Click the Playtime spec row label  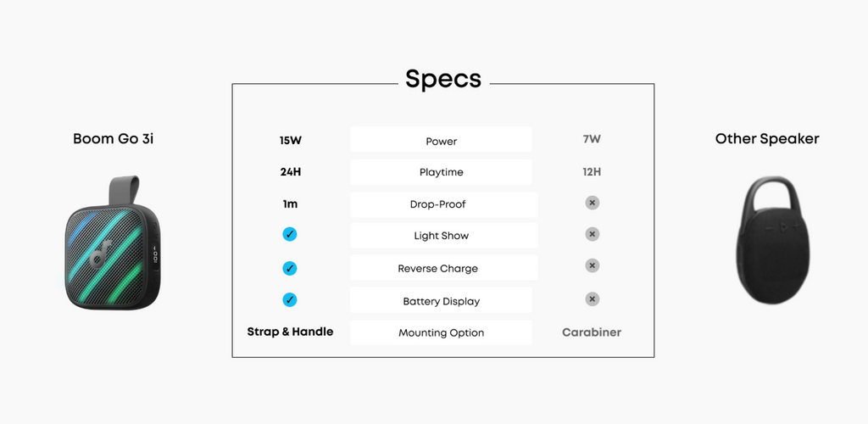pos(441,172)
